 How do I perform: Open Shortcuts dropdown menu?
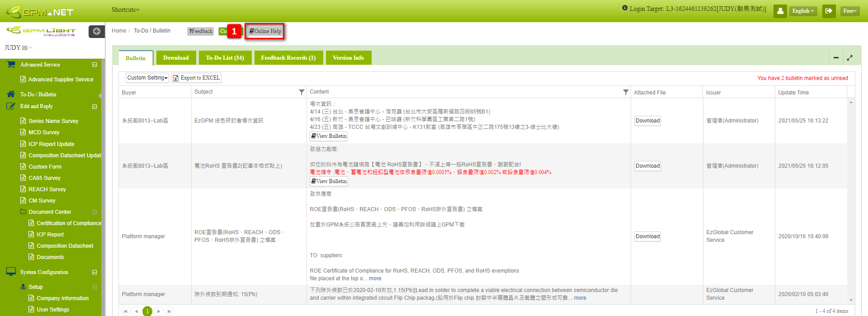point(125,9)
